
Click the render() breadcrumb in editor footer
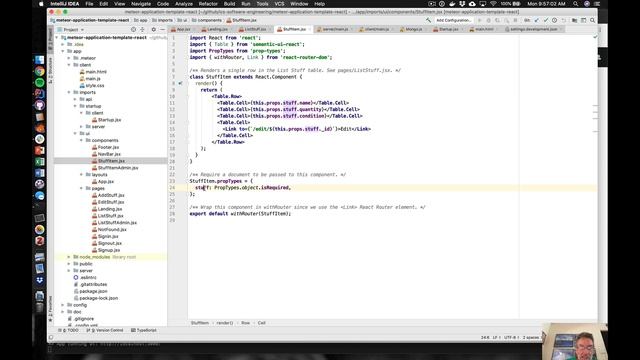[224, 323]
